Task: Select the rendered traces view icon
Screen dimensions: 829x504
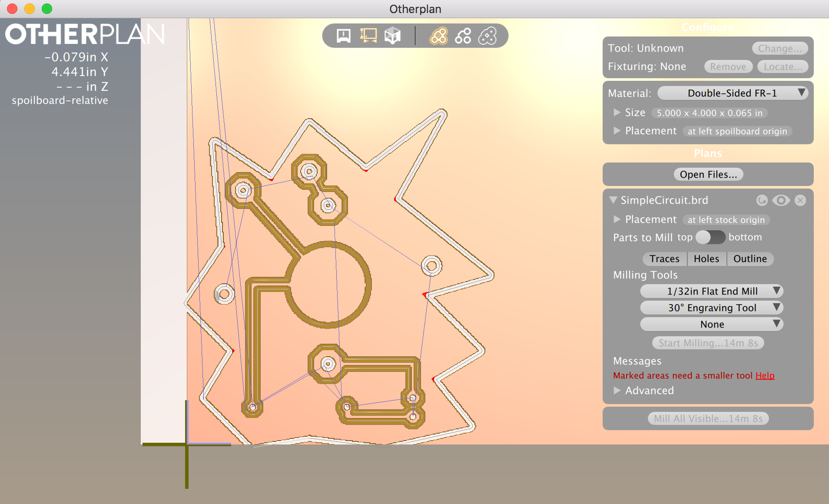Action: [x=439, y=36]
